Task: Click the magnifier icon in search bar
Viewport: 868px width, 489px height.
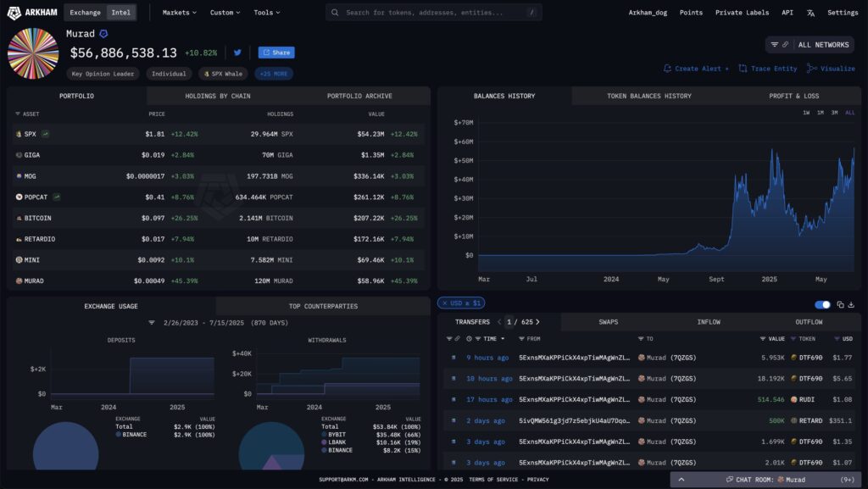Action: tap(335, 12)
